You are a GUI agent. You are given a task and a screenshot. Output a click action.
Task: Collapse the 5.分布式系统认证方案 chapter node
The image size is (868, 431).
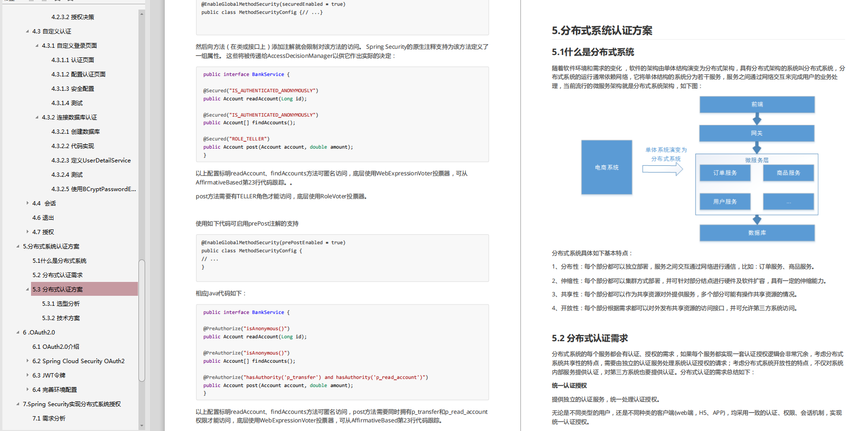click(x=18, y=247)
